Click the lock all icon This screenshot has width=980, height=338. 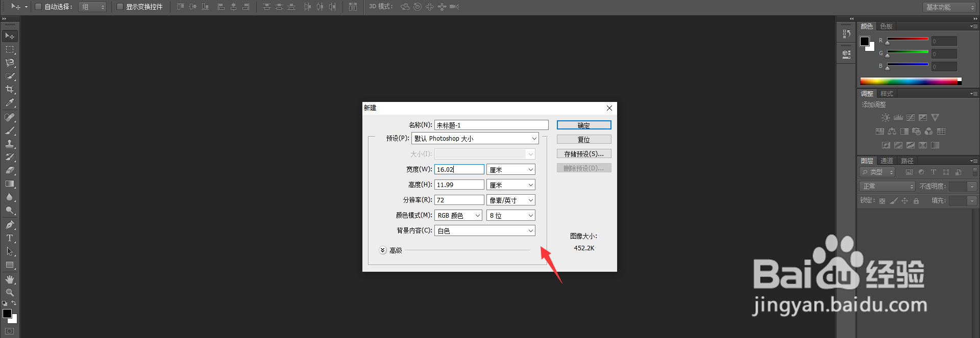(x=916, y=201)
